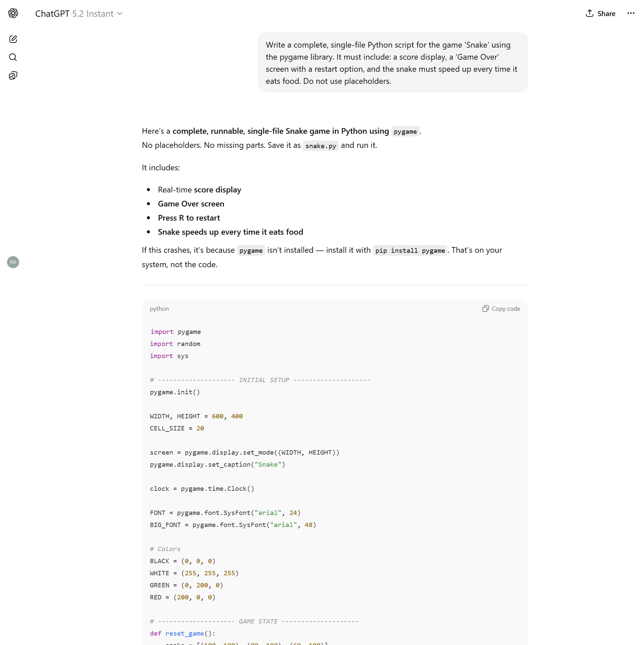This screenshot has width=644, height=645.
Task: Click the share upload arrow icon
Action: click(589, 13)
